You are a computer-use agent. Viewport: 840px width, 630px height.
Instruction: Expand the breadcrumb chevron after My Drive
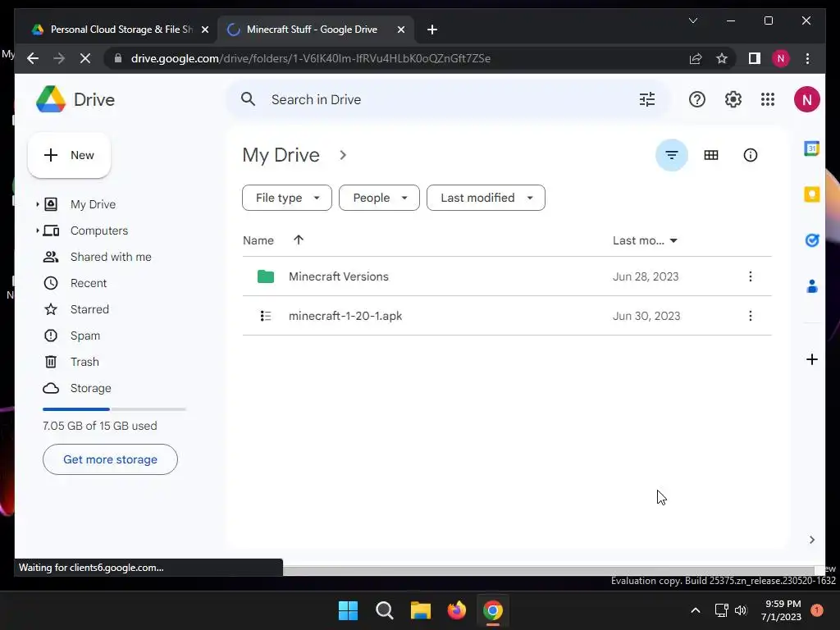343,155
